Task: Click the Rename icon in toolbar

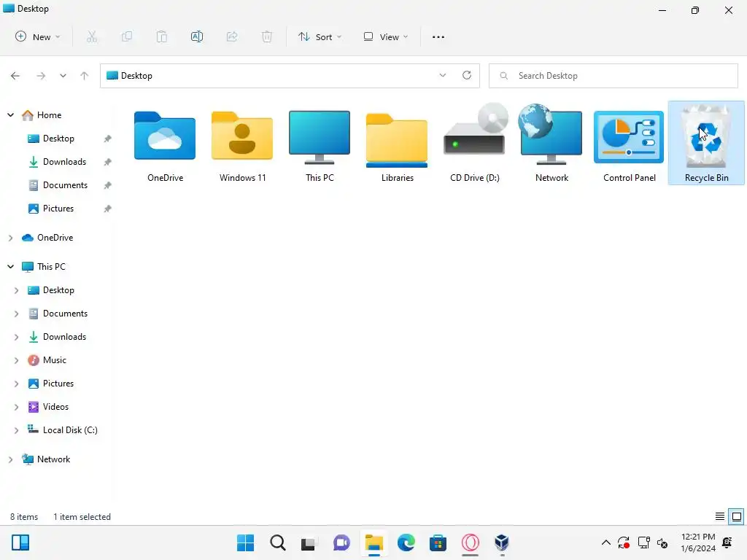Action: (197, 36)
